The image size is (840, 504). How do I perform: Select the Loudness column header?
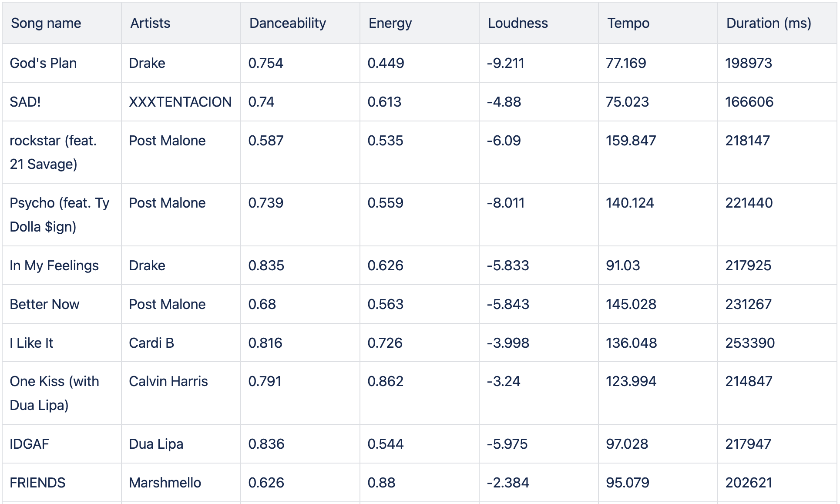tap(517, 23)
